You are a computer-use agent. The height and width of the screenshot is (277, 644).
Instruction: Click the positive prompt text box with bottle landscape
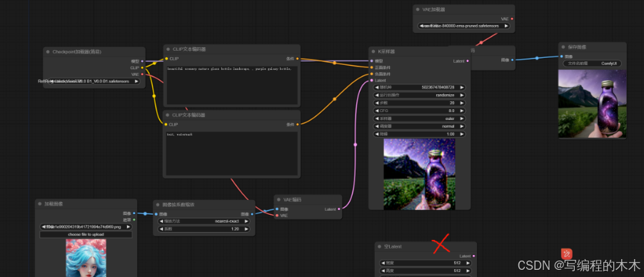point(231,86)
